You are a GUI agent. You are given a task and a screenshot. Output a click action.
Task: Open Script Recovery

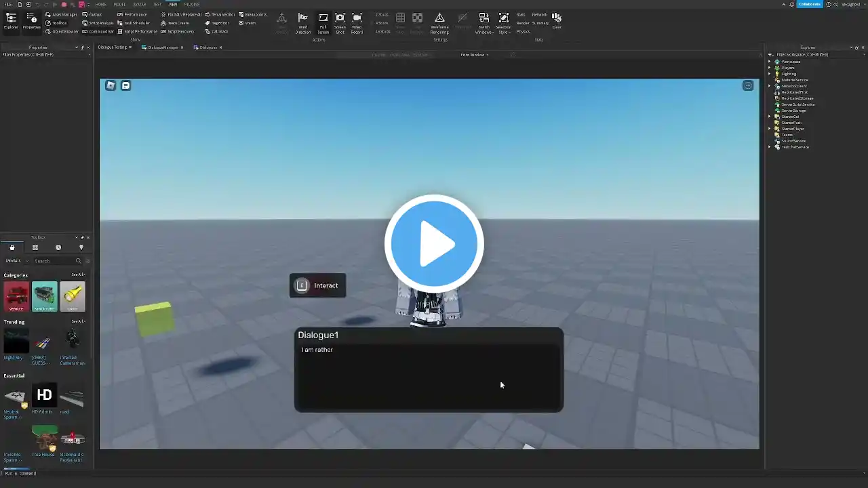pos(178,31)
